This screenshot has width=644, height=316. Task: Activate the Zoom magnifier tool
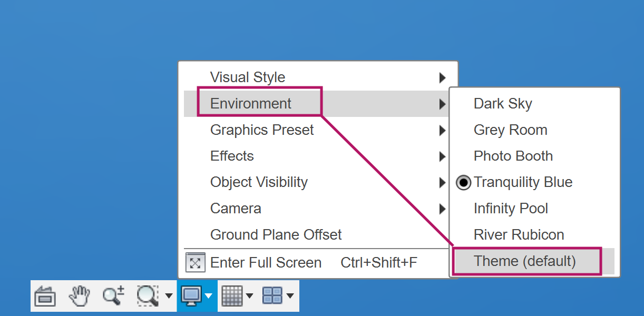point(113,296)
